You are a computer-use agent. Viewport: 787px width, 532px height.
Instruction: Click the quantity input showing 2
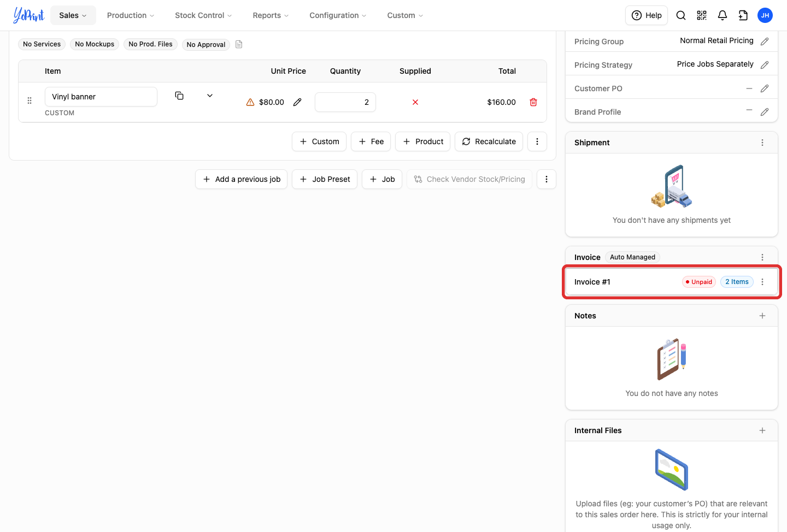click(x=345, y=102)
